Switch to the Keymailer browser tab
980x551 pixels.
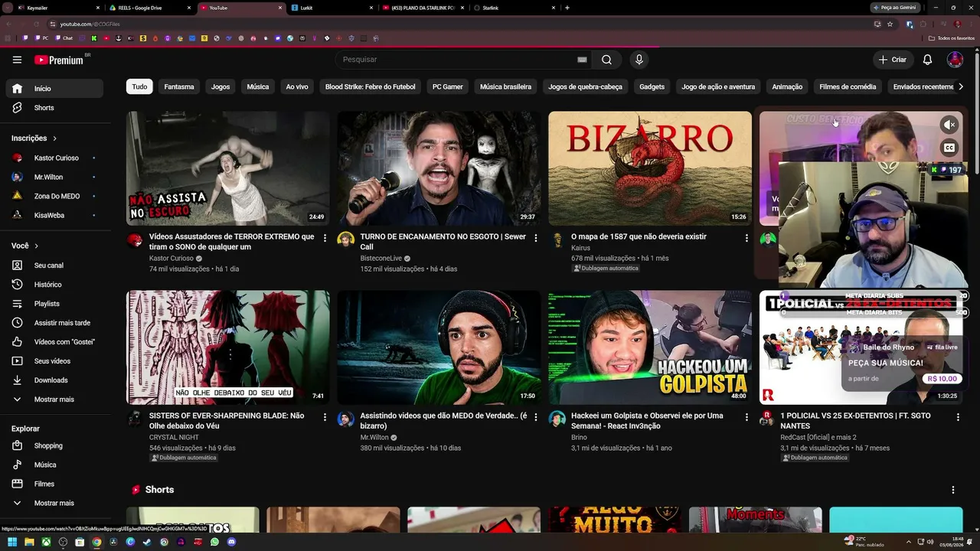point(60,8)
